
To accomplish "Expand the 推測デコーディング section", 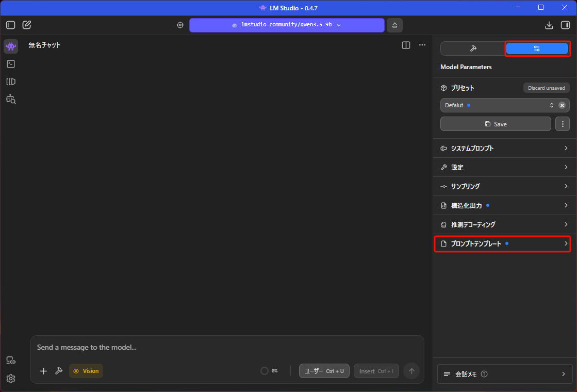I will coord(504,224).
